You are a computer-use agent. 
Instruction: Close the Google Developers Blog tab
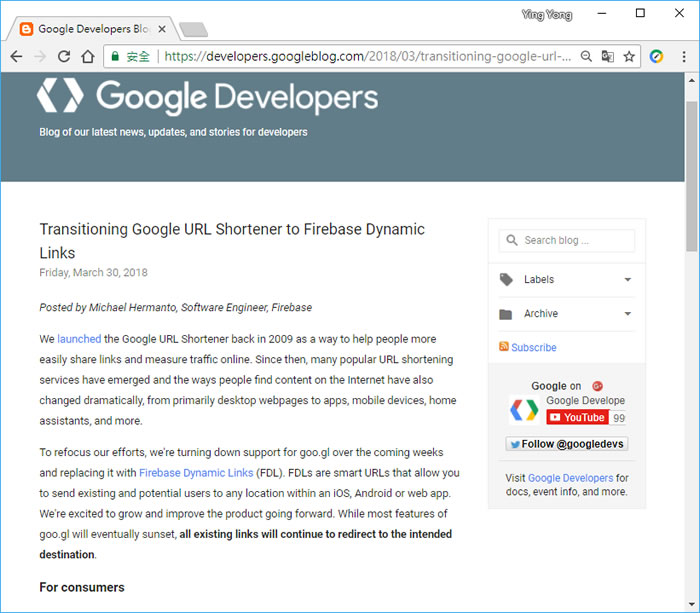pyautogui.click(x=162, y=29)
